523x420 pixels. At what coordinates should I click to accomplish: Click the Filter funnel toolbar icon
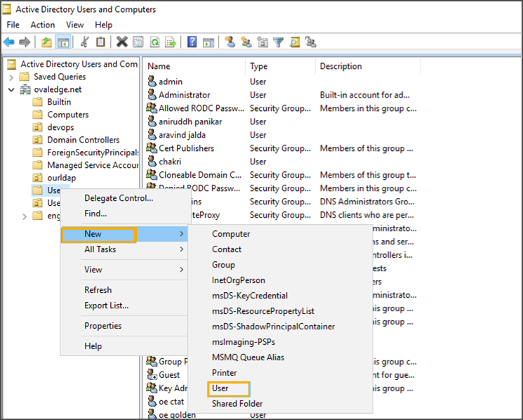[x=278, y=42]
